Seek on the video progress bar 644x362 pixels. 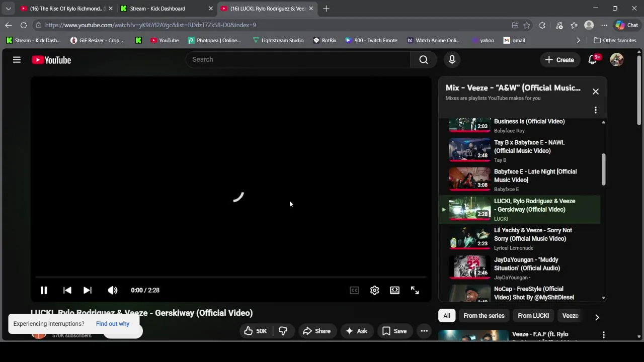click(x=231, y=277)
